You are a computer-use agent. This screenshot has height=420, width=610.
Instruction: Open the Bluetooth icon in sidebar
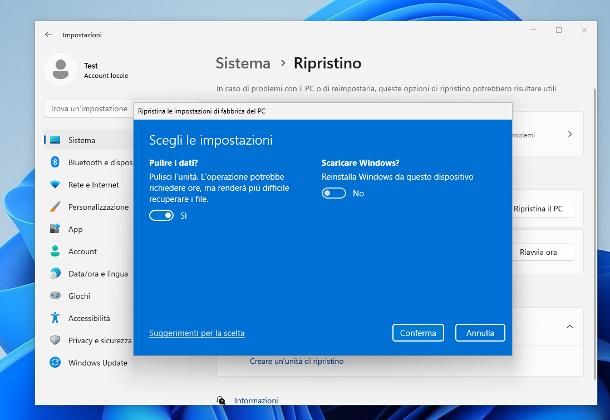click(55, 162)
